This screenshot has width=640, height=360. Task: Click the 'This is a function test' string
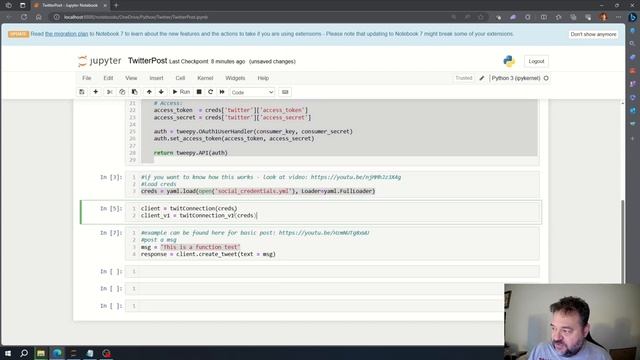tap(200, 247)
